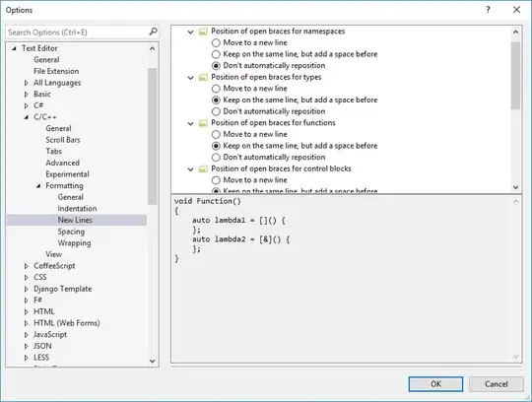Click tree scrollbar down arrow
The image size is (532, 402).
153,362
